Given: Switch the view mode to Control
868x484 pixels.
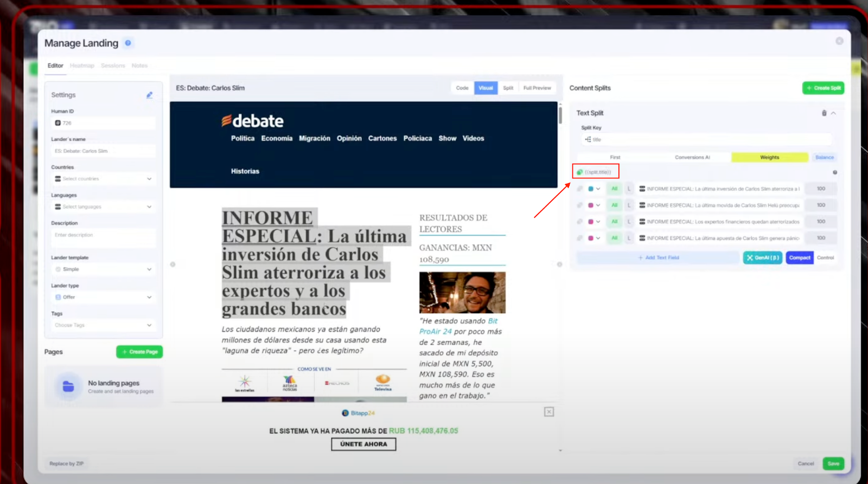Looking at the screenshot, I should click(825, 258).
